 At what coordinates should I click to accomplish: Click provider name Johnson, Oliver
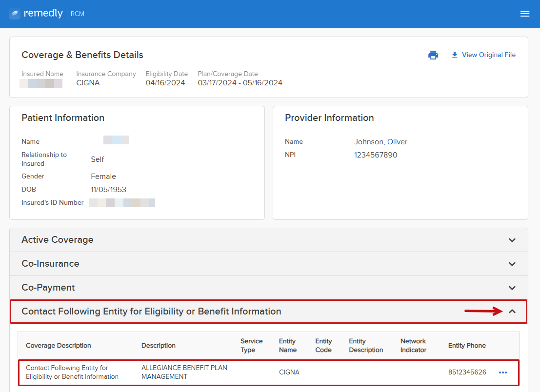(380, 142)
